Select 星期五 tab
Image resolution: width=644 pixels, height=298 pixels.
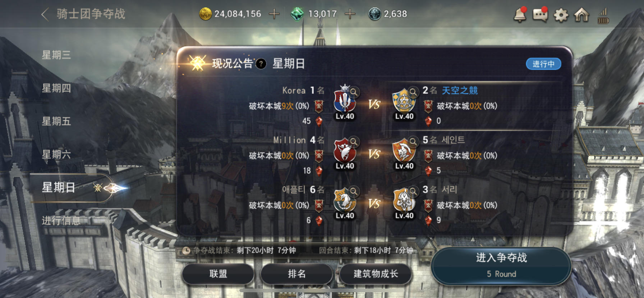point(56,121)
